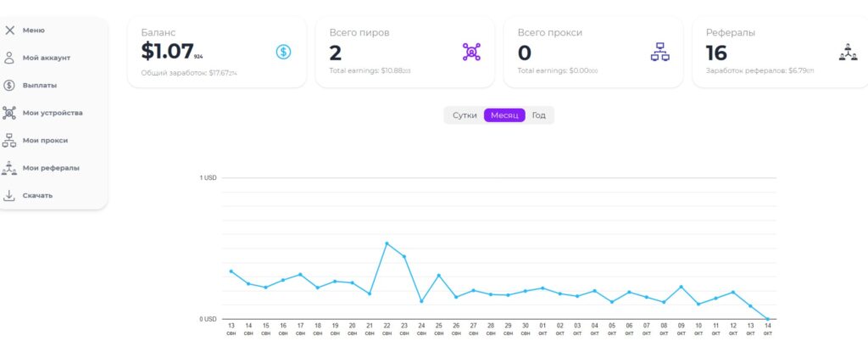
Task: Click the dollar coin icon beside Выплаты
Action: [8, 85]
